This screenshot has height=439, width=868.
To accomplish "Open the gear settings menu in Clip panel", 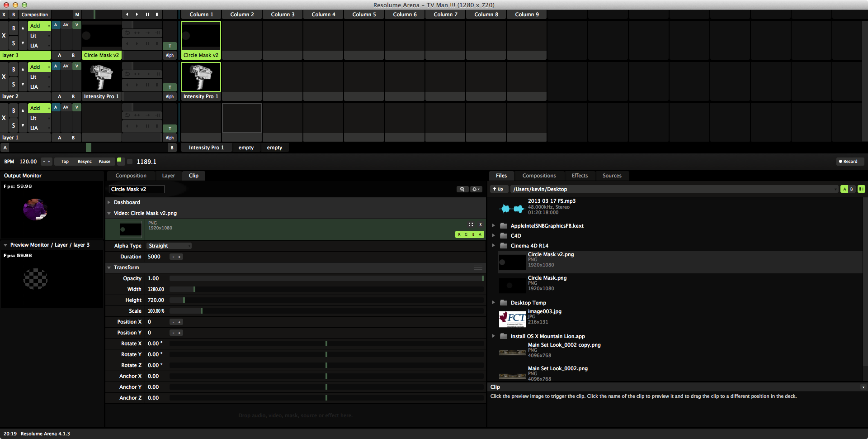I will [476, 189].
